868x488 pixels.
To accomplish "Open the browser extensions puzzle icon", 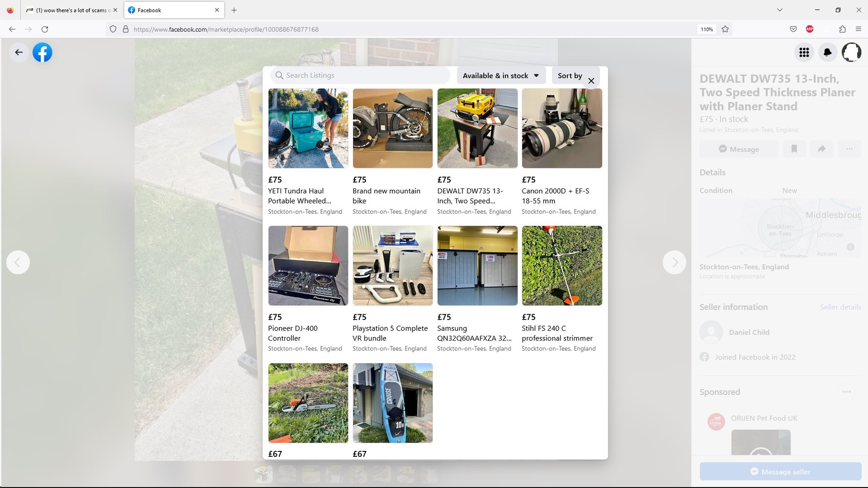I will [x=842, y=29].
